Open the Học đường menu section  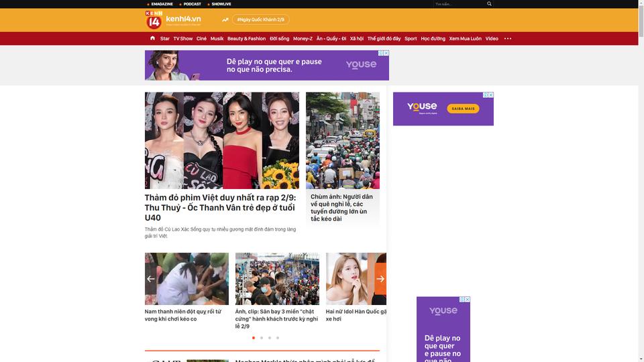(x=433, y=39)
